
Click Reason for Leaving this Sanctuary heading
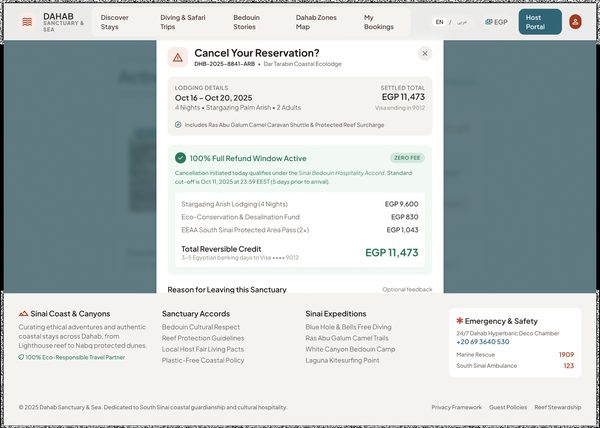pos(227,290)
